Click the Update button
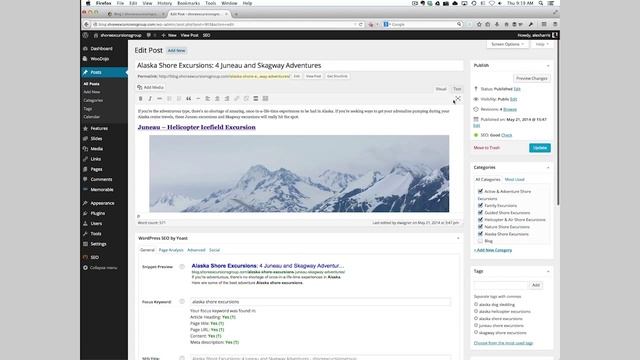 pyautogui.click(x=540, y=148)
